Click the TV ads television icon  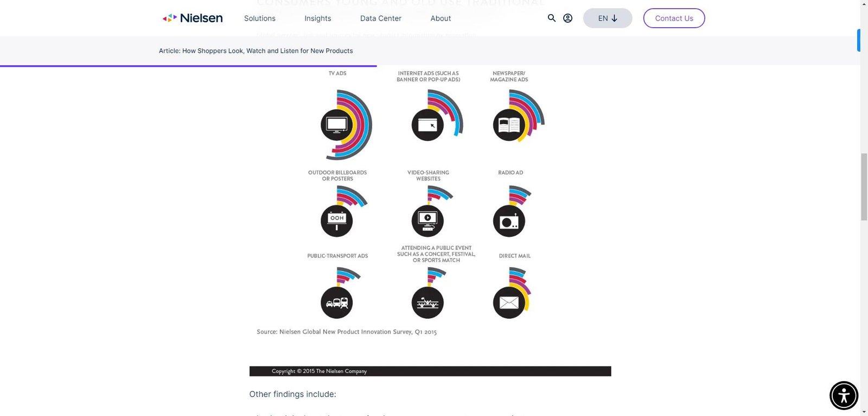(x=337, y=125)
